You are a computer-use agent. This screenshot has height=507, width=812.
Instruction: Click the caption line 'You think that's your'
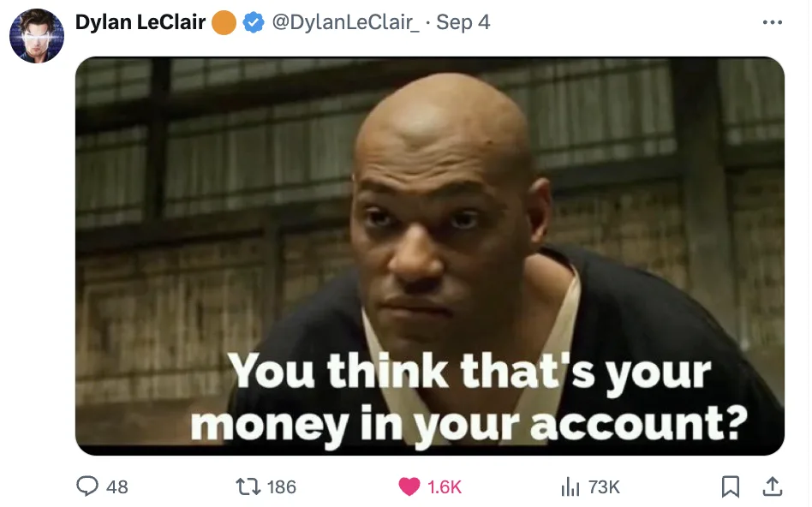[x=469, y=372]
